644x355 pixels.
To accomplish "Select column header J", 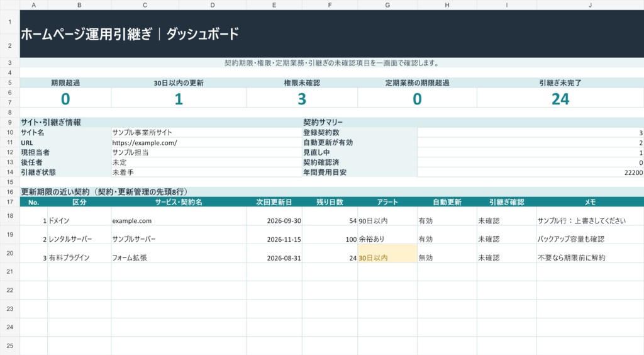I will (x=590, y=5).
